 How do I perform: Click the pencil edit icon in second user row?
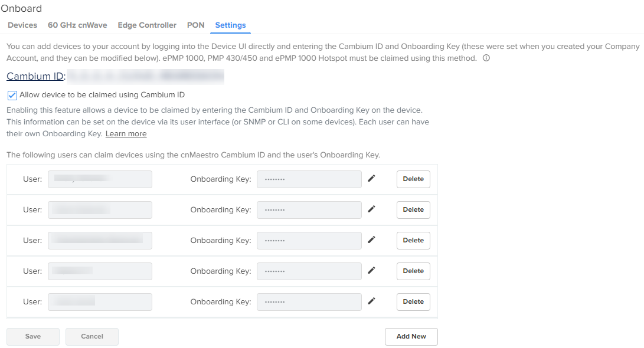tap(371, 209)
